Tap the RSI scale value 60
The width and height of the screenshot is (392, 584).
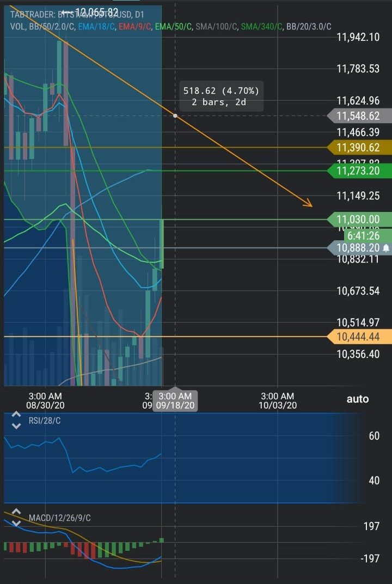coord(374,436)
